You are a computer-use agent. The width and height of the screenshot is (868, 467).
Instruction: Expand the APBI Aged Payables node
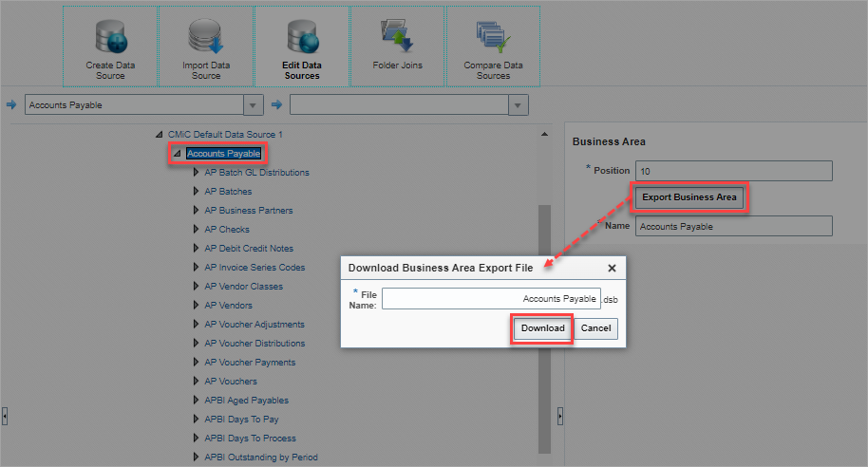[196, 400]
